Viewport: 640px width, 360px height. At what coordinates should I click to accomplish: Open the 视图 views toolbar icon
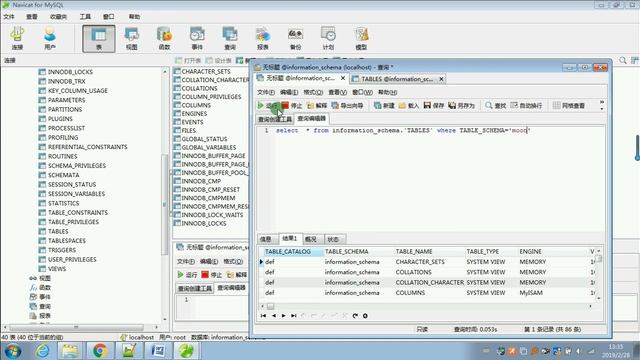pyautogui.click(x=131, y=38)
